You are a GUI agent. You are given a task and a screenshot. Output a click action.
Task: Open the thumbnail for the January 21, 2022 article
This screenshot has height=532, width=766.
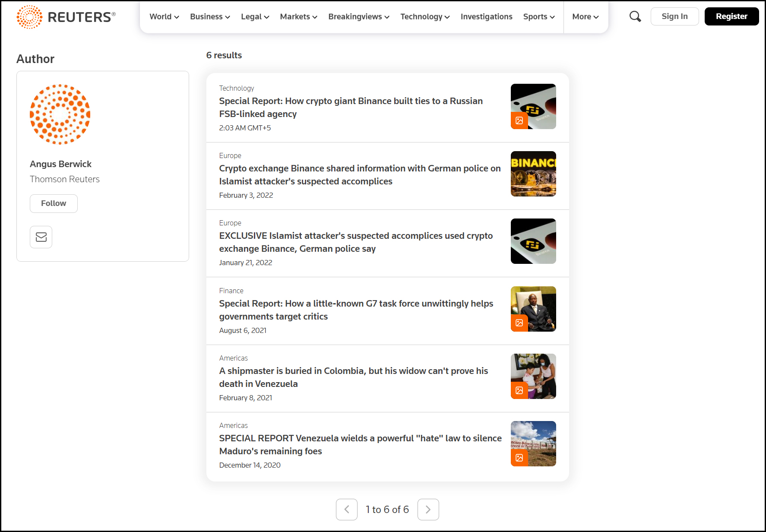click(533, 241)
